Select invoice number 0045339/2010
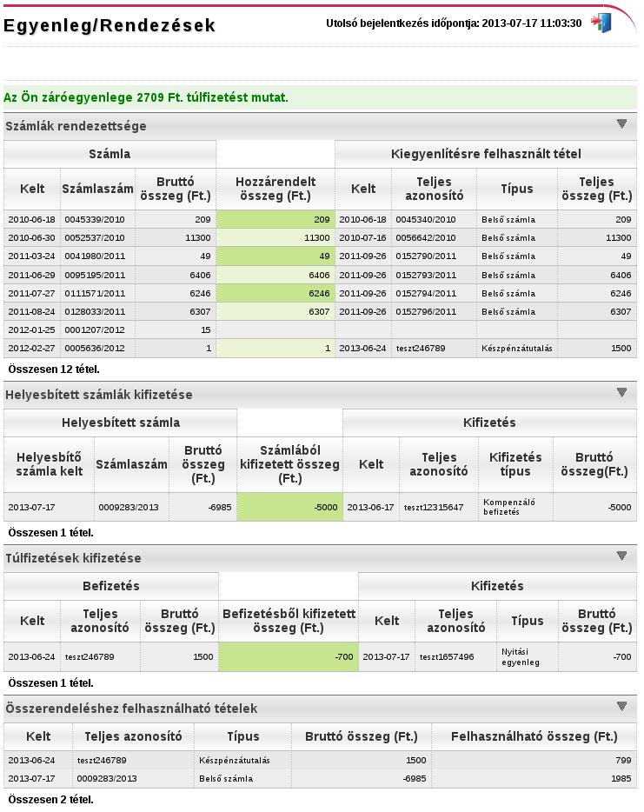Image resolution: width=644 pixels, height=812 pixels. point(95,220)
